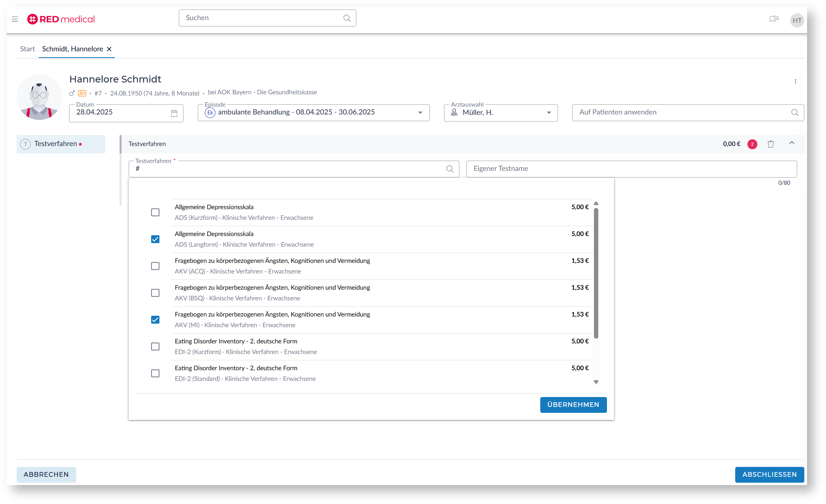The width and height of the screenshot is (826, 504).
Task: Click the ABSCHLIESSEN button
Action: pyautogui.click(x=769, y=474)
